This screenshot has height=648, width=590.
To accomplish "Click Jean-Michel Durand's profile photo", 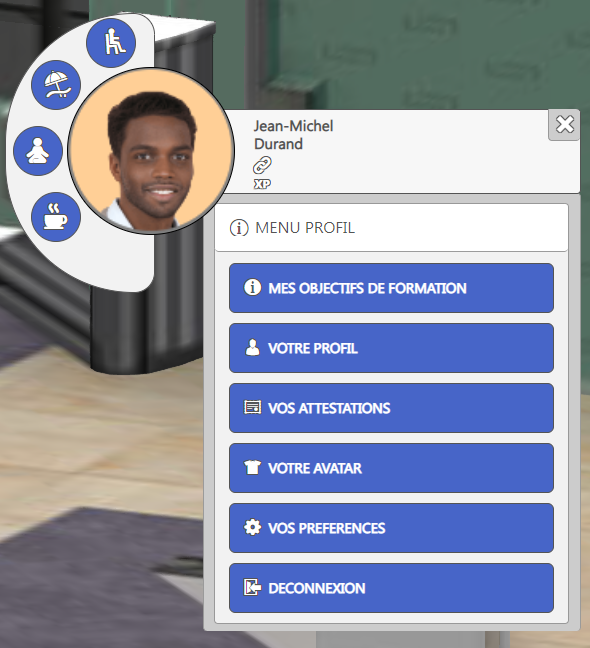I will pos(151,151).
